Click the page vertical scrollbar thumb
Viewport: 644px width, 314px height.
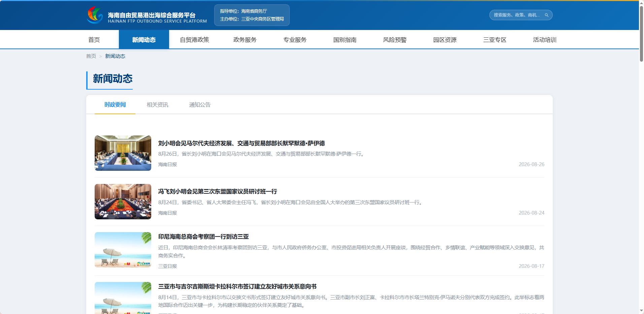pyautogui.click(x=641, y=34)
